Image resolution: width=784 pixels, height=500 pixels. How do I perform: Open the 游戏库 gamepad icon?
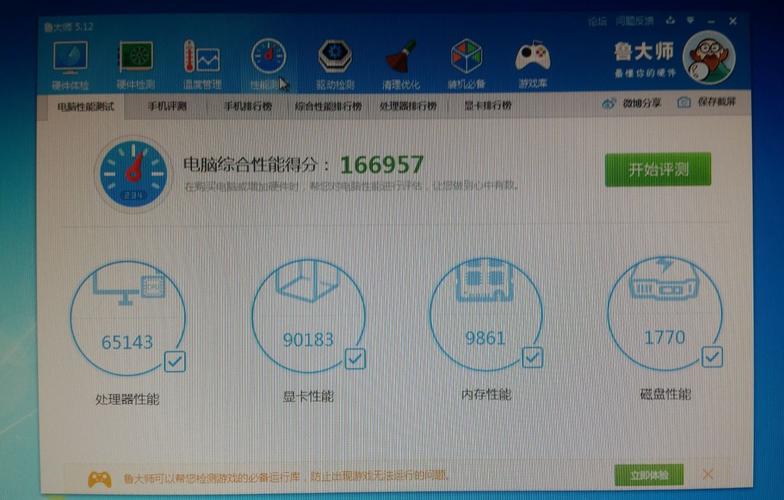[x=532, y=56]
